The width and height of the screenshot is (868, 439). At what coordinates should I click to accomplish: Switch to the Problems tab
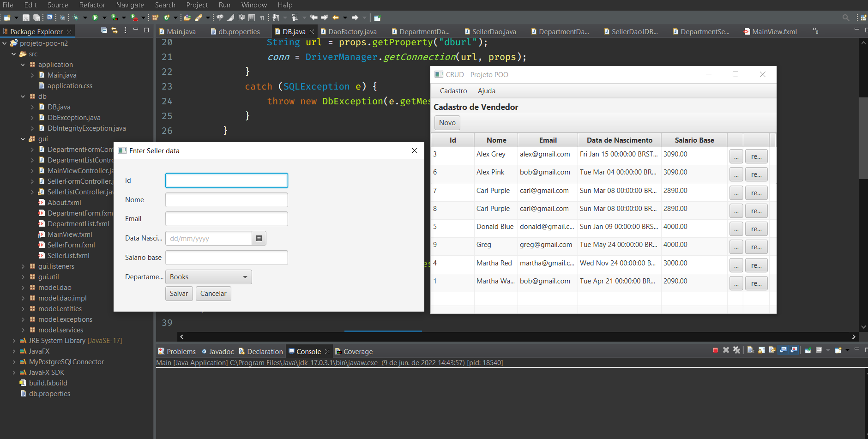[x=180, y=351]
